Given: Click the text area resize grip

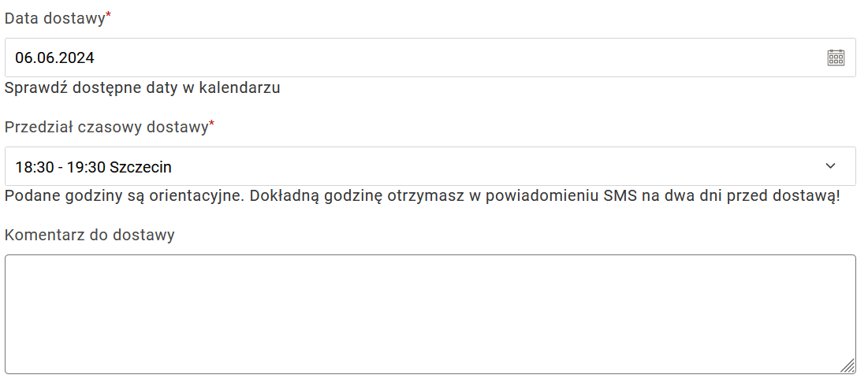Looking at the screenshot, I should (848, 366).
